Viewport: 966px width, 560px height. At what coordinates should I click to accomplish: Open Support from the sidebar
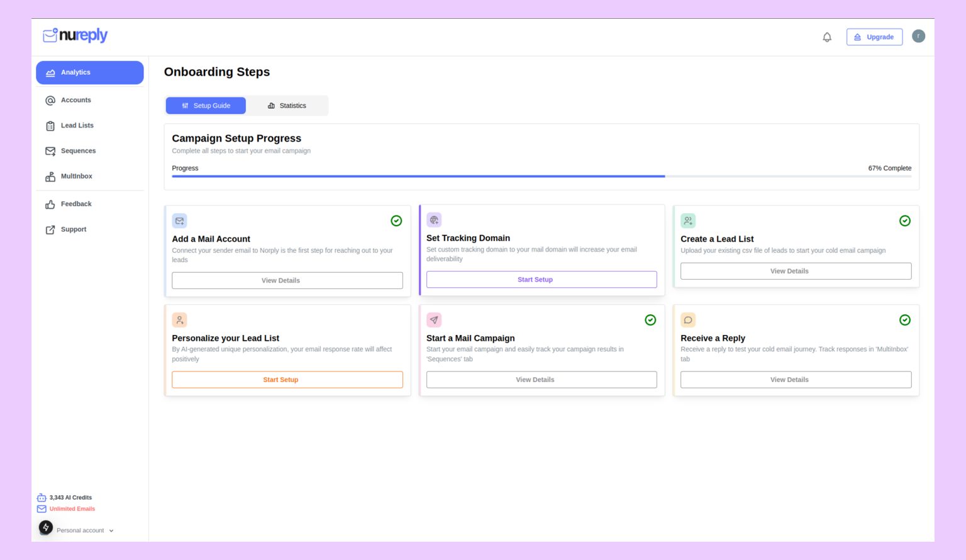(50, 229)
